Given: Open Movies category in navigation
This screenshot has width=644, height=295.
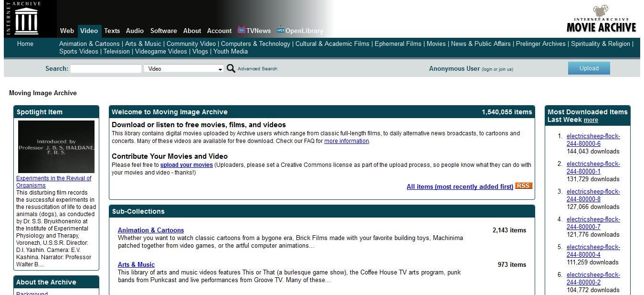Looking at the screenshot, I should (x=436, y=44).
